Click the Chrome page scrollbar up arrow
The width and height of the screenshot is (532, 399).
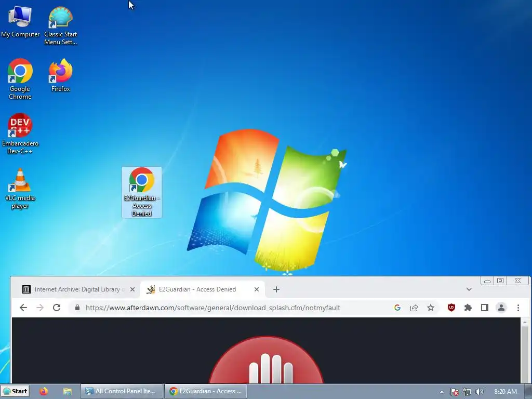click(x=525, y=322)
